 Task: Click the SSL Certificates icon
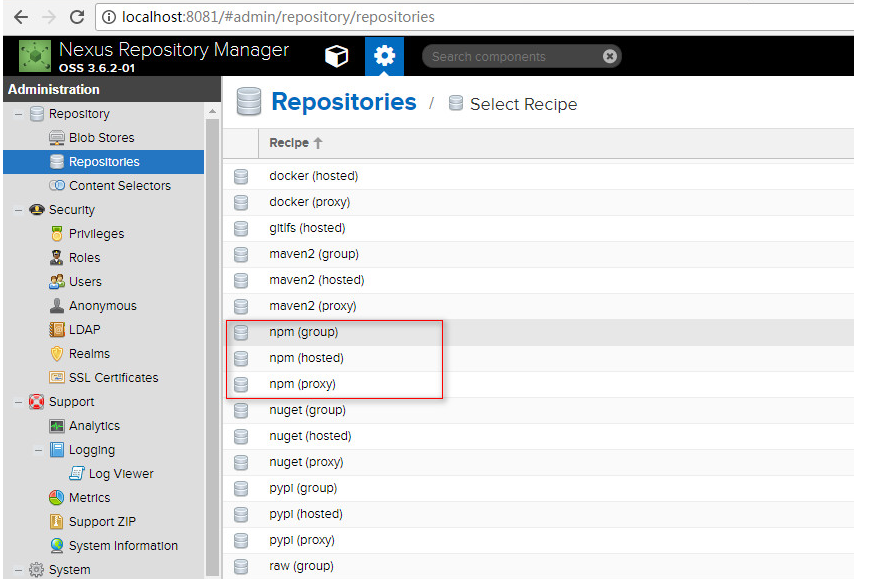coord(56,378)
